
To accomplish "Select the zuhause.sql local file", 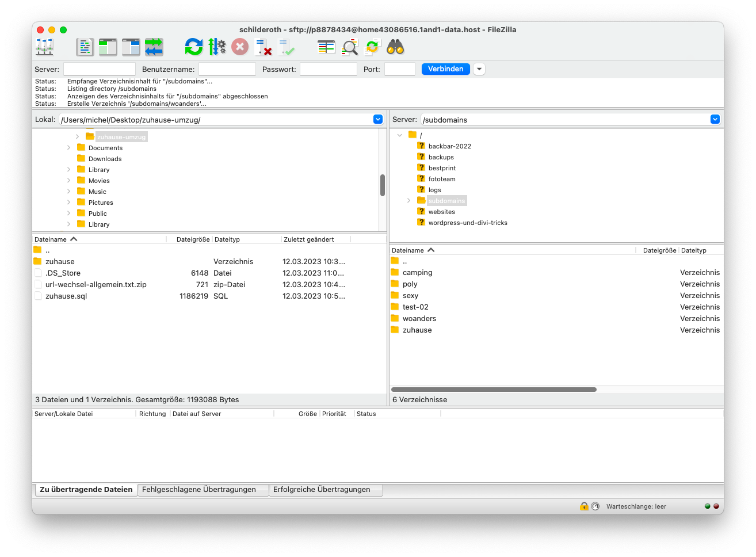I will click(x=66, y=296).
